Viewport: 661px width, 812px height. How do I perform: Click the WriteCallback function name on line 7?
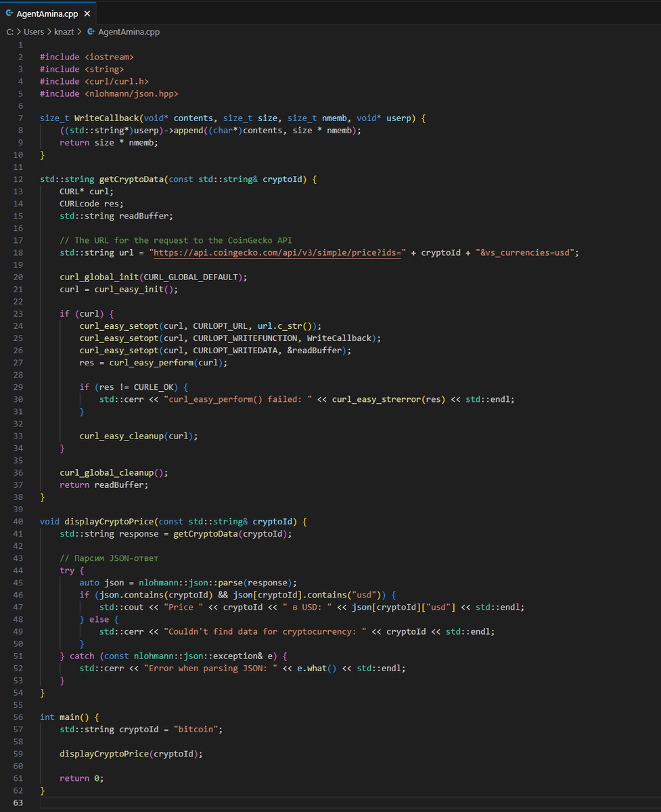(106, 118)
